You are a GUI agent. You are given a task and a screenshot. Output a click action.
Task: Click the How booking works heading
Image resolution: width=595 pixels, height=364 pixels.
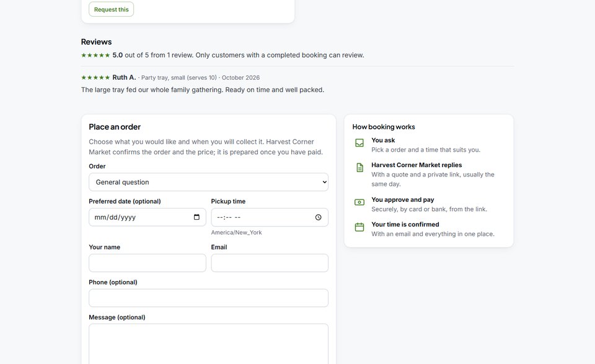[x=384, y=127]
